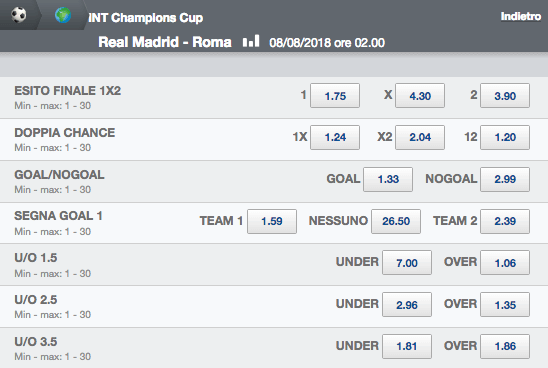The height and width of the screenshot is (368, 548).
Task: Pick TEAM 2 first goal 2.39
Action: pyautogui.click(x=505, y=221)
